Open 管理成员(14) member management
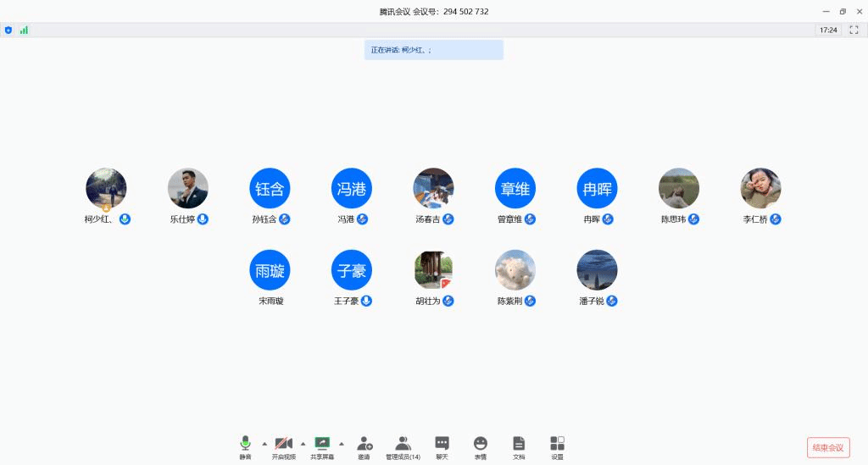The width and height of the screenshot is (868, 465). point(403,446)
